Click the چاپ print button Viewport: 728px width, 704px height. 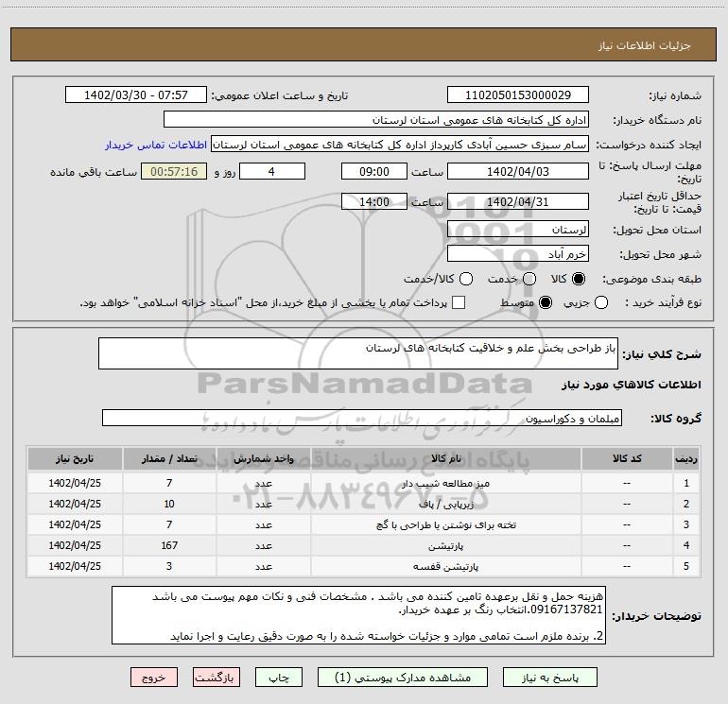(x=279, y=678)
